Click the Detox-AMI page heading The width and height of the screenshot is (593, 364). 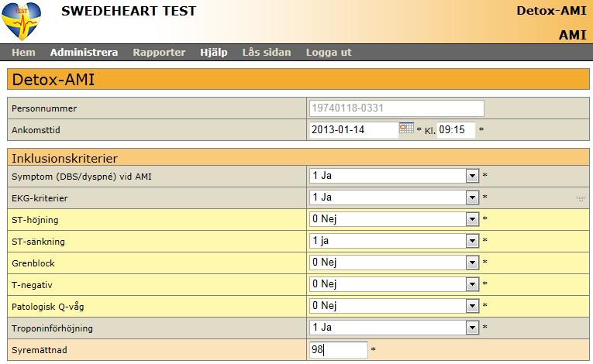(x=53, y=79)
